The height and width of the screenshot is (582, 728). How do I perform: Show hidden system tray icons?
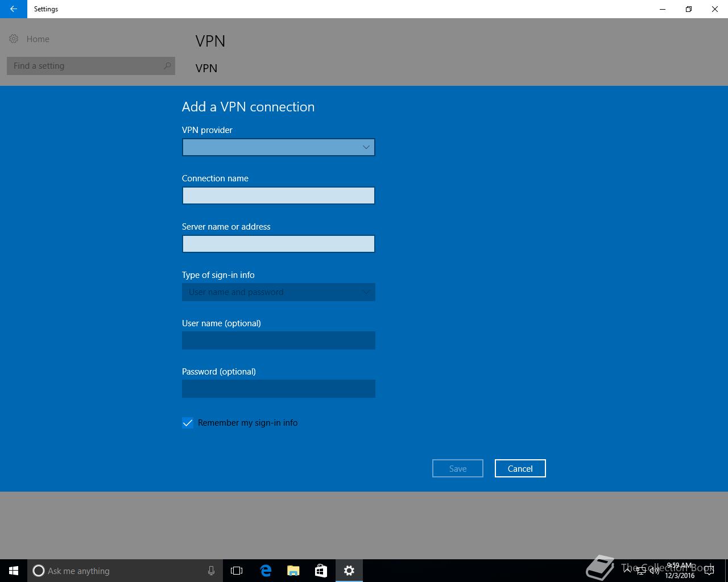click(627, 570)
